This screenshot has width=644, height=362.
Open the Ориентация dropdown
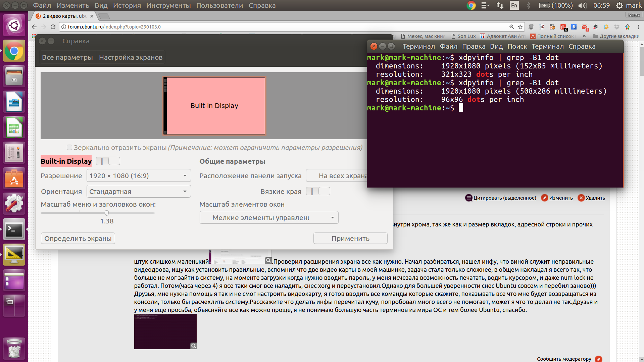(139, 191)
